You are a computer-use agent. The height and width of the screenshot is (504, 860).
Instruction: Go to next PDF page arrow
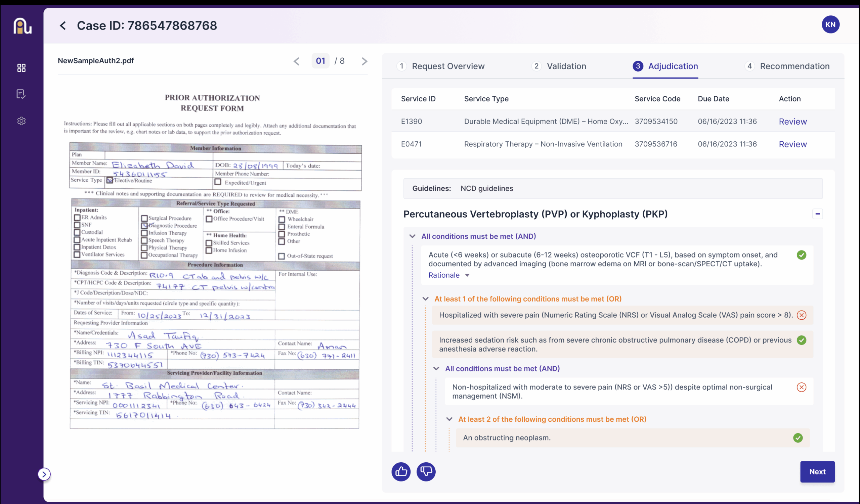coord(364,61)
